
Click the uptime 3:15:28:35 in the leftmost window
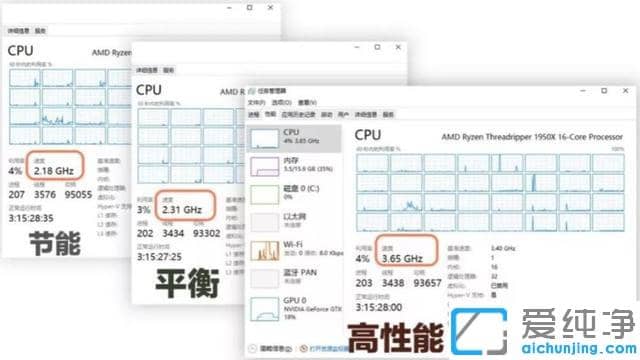31,218
